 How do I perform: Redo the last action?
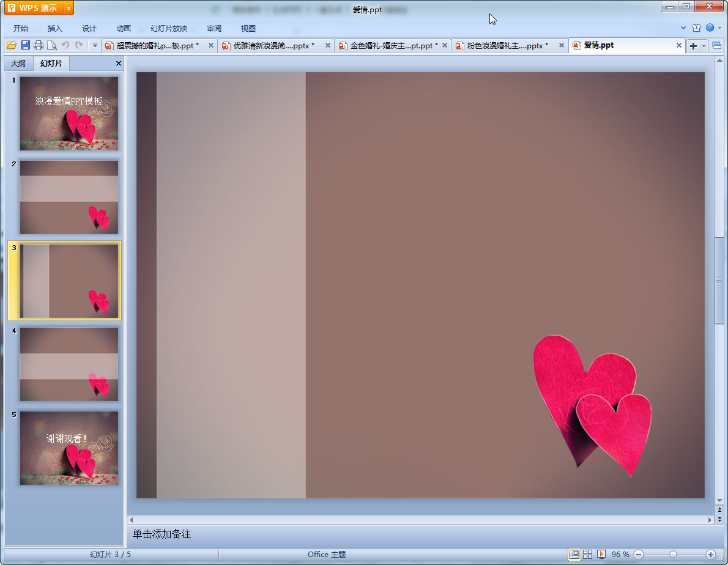coord(79,45)
